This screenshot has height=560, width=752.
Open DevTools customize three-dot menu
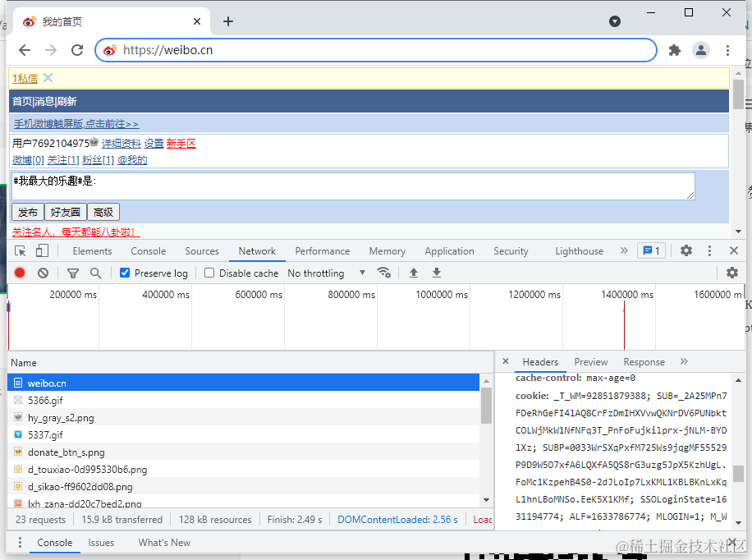pyautogui.click(x=709, y=250)
